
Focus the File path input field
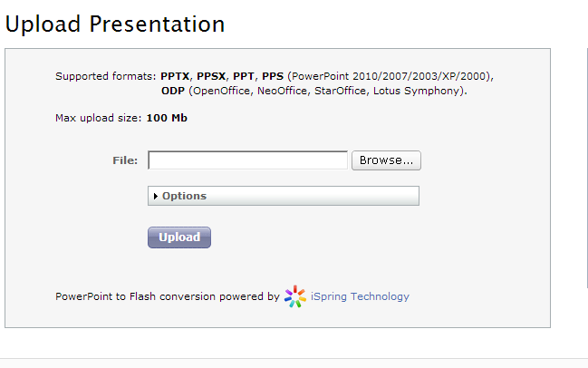tap(248, 160)
